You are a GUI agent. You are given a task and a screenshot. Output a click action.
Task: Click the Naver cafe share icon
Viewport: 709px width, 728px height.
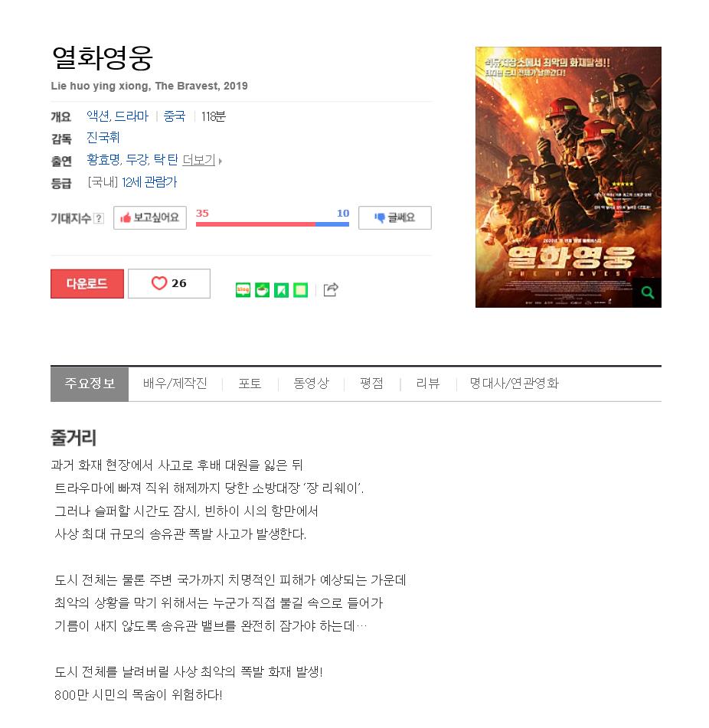coord(263,290)
